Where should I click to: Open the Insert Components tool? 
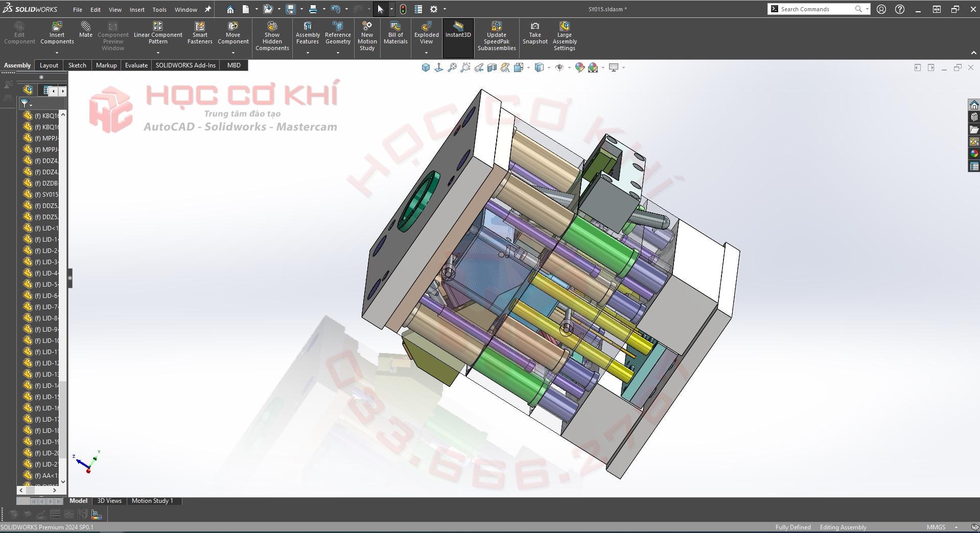tap(57, 33)
